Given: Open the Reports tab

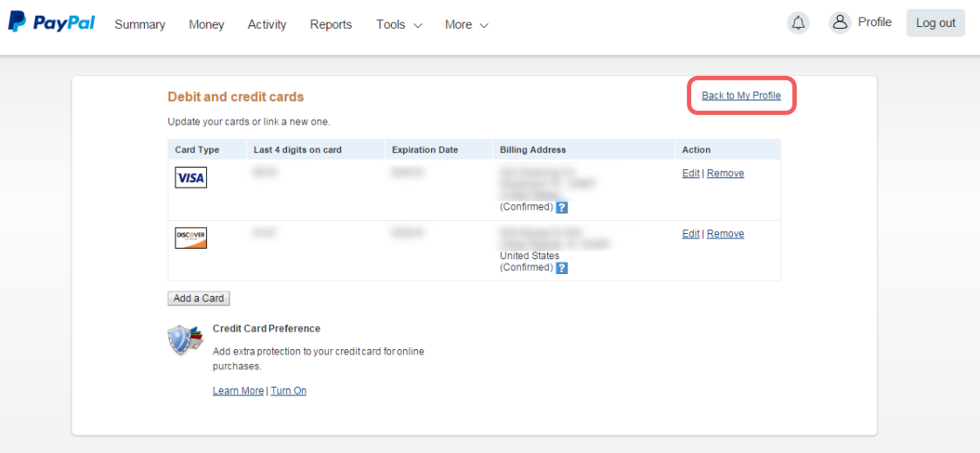Looking at the screenshot, I should pyautogui.click(x=331, y=24).
